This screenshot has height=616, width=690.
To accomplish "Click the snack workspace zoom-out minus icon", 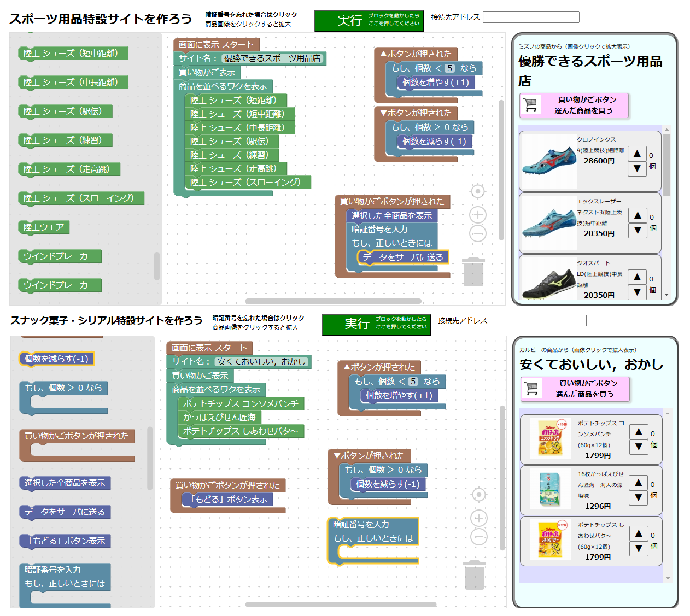I will click(x=479, y=537).
